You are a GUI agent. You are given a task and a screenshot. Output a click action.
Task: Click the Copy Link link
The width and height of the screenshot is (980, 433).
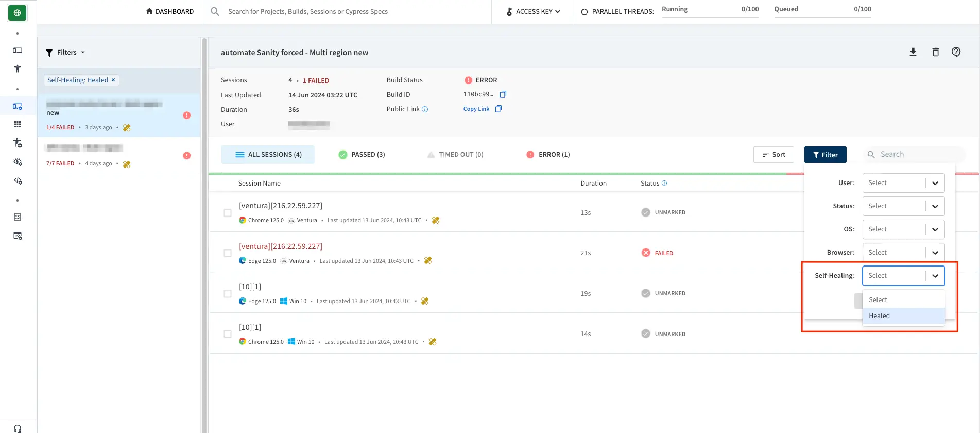click(476, 109)
